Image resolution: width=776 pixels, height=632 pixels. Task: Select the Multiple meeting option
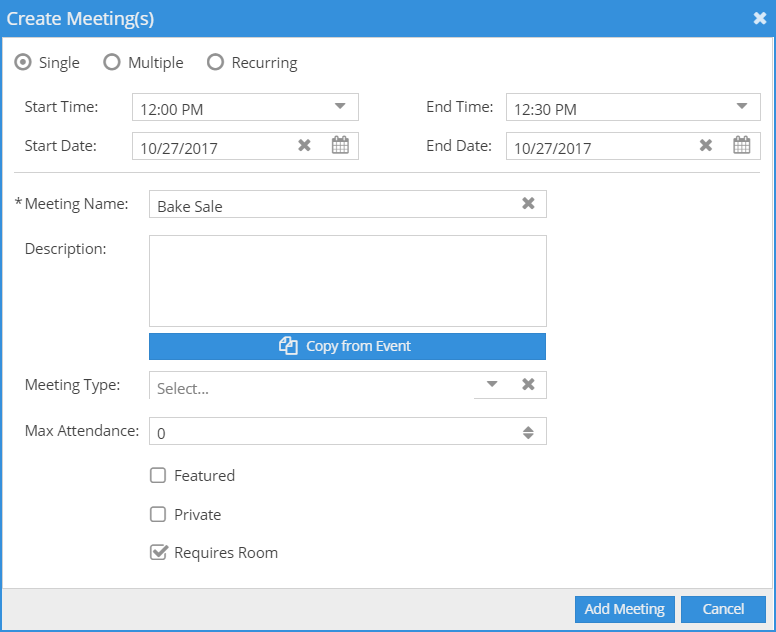click(112, 62)
